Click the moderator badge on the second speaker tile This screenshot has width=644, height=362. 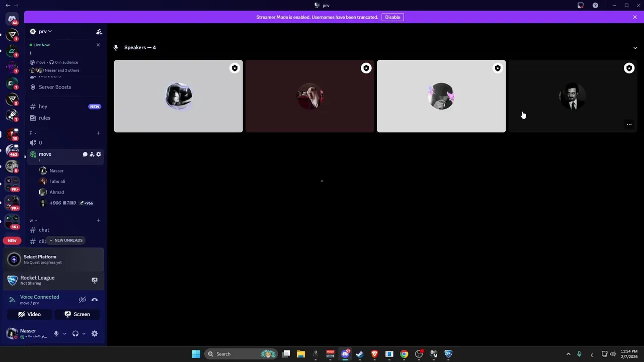coord(366,68)
